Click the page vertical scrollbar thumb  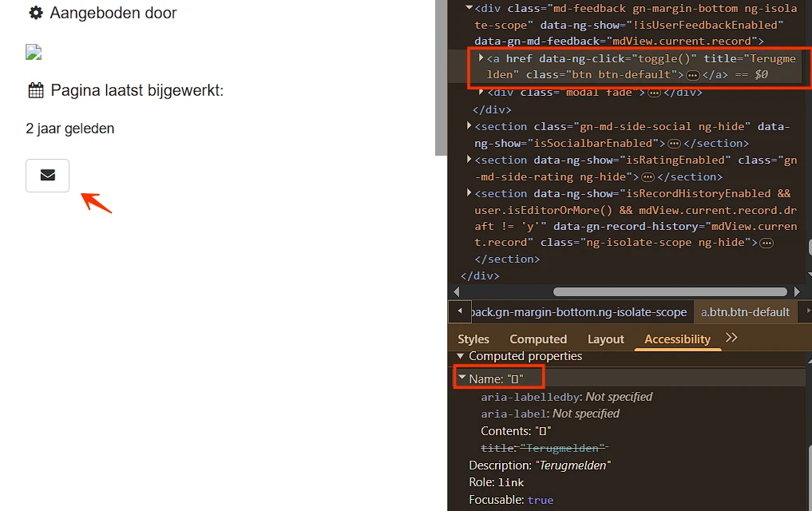pyautogui.click(x=441, y=77)
